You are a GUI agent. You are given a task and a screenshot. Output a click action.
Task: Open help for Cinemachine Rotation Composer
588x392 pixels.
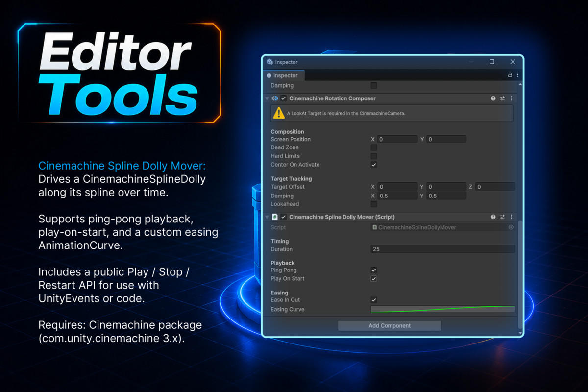(493, 98)
